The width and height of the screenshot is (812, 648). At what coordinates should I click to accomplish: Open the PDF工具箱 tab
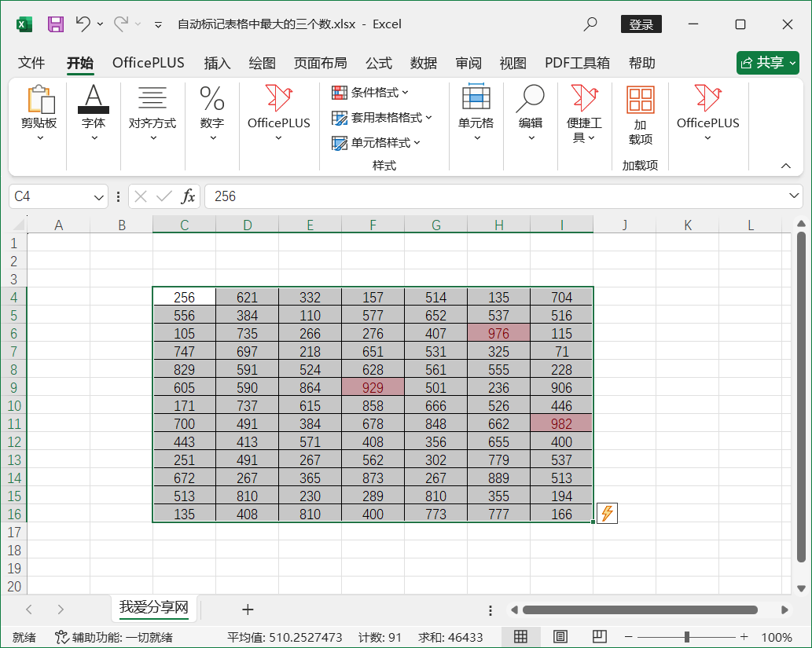point(578,63)
